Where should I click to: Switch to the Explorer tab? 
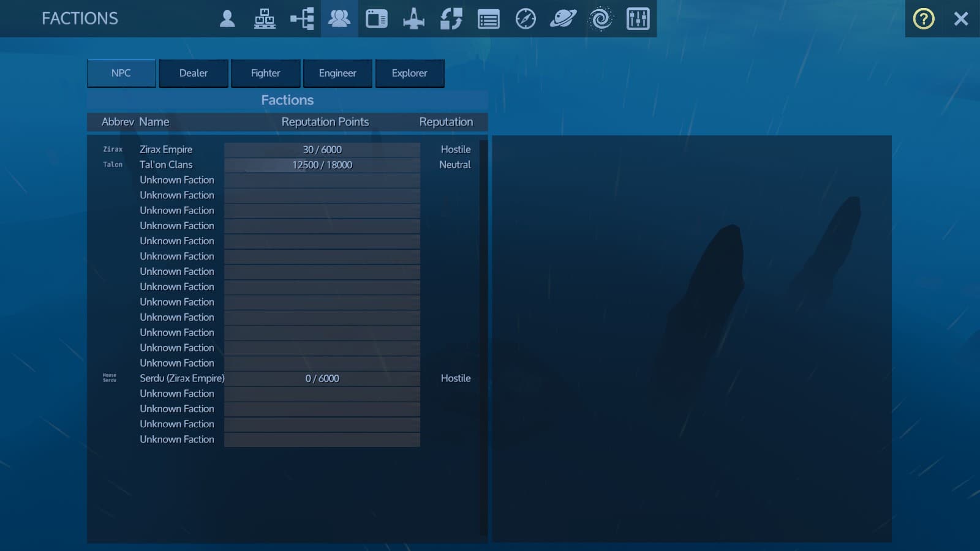point(410,73)
